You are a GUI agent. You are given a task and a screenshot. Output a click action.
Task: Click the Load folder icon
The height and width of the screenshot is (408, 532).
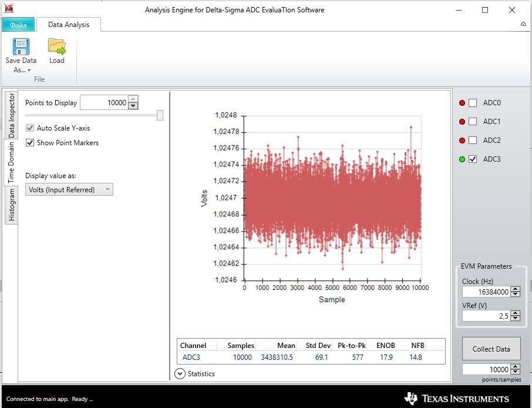pos(56,46)
